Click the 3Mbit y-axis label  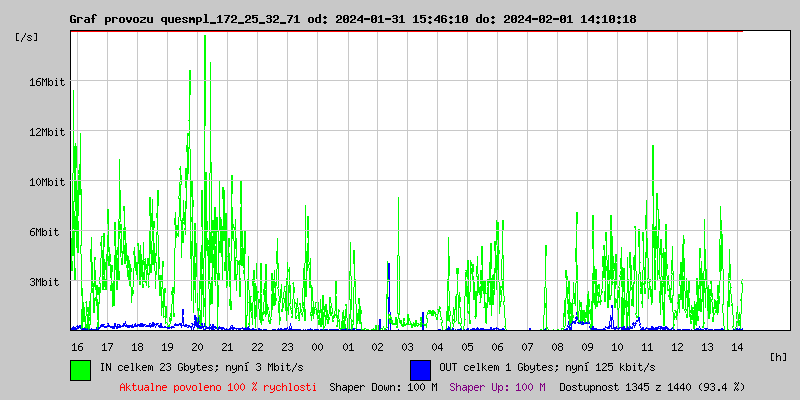pyautogui.click(x=45, y=282)
